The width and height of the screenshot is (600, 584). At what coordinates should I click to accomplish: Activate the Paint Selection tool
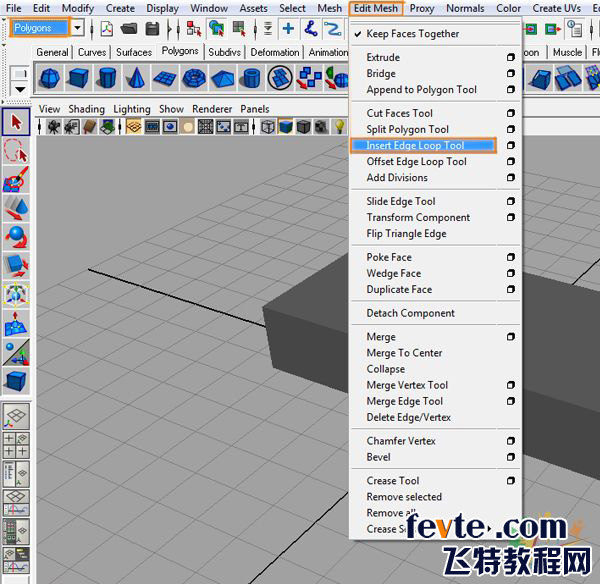[x=16, y=179]
